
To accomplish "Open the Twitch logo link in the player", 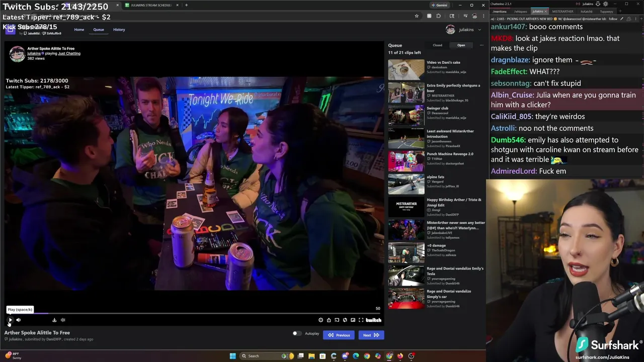I will [x=373, y=320].
